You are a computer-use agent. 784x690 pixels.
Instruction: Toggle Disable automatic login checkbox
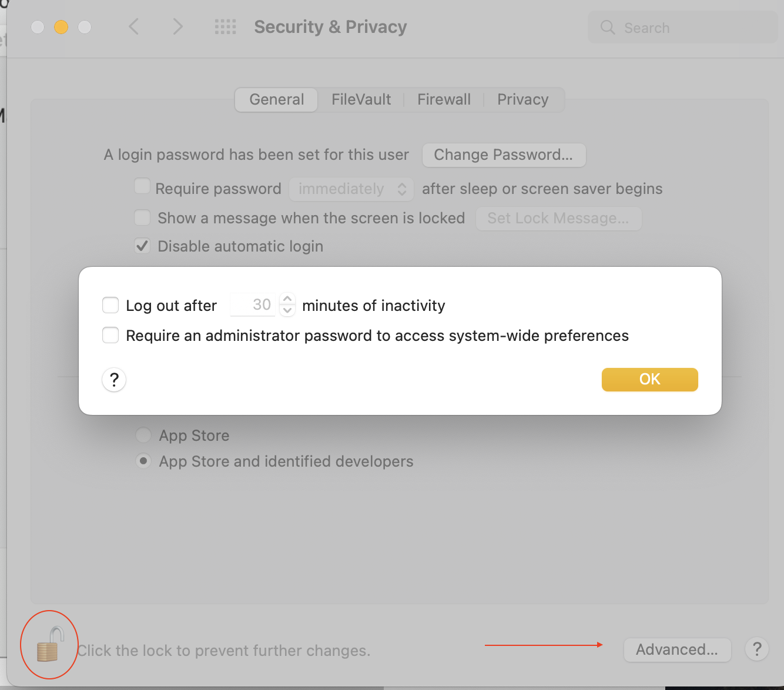[x=142, y=246]
